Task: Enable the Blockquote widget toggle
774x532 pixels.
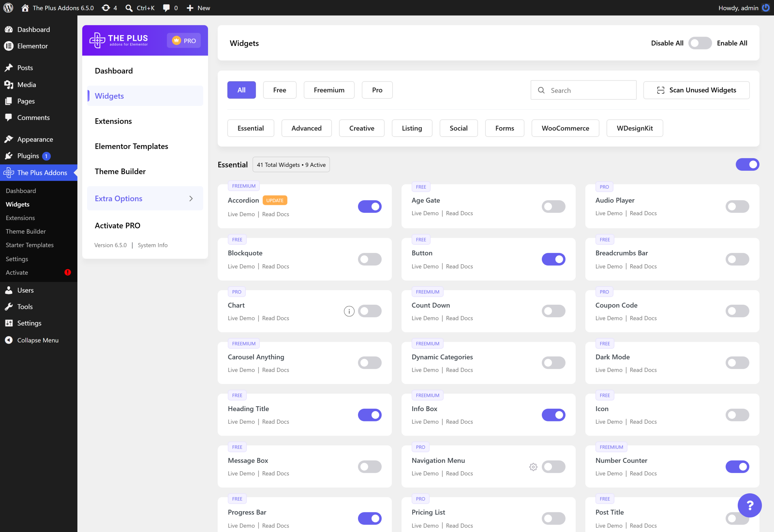Action: point(370,259)
